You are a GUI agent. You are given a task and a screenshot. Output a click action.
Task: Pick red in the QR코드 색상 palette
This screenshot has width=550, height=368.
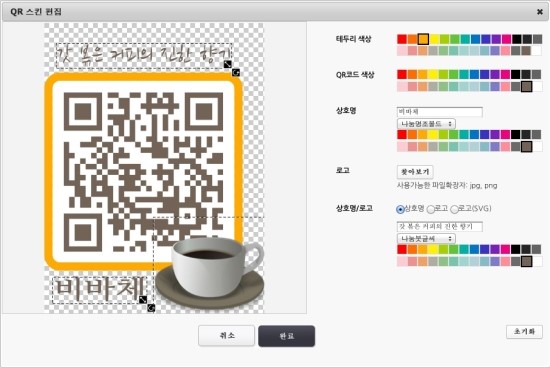tap(402, 74)
